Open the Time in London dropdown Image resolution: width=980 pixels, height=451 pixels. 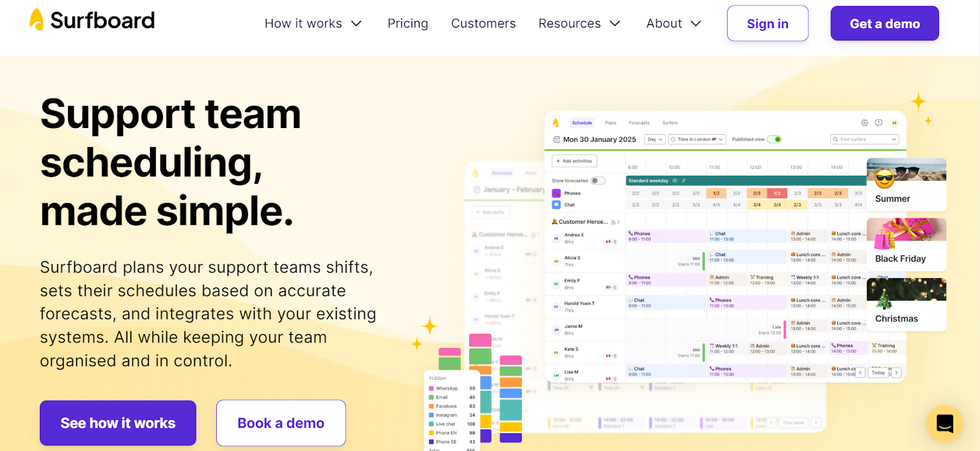coord(697,140)
